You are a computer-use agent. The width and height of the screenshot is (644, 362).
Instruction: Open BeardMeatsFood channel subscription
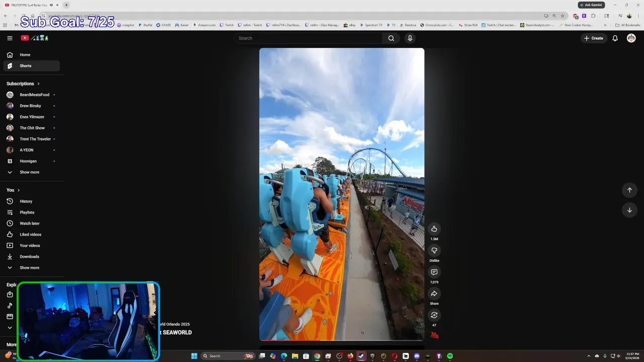tap(32, 95)
